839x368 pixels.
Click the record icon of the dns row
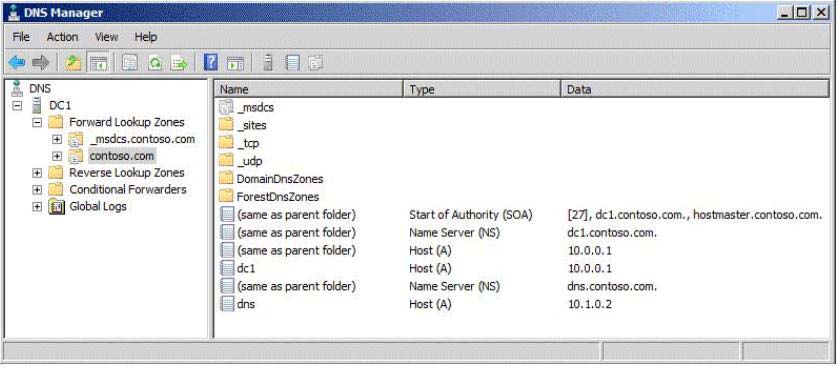click(227, 304)
